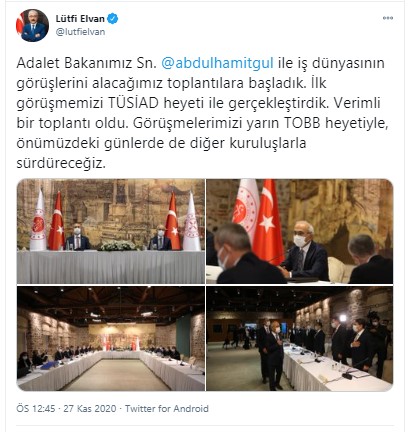This screenshot has height=432, width=409.
Task: Click the Lütfi Elvan display name
Action: point(80,19)
